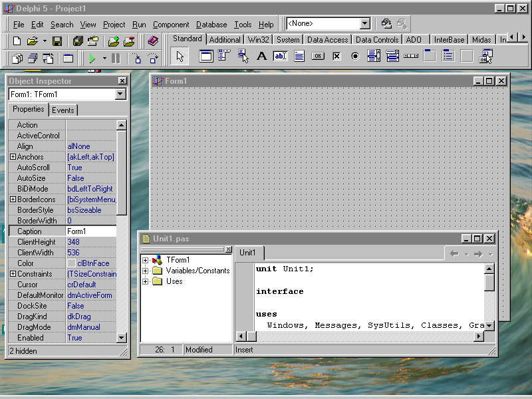Switch to Additional palette tab

pos(225,40)
